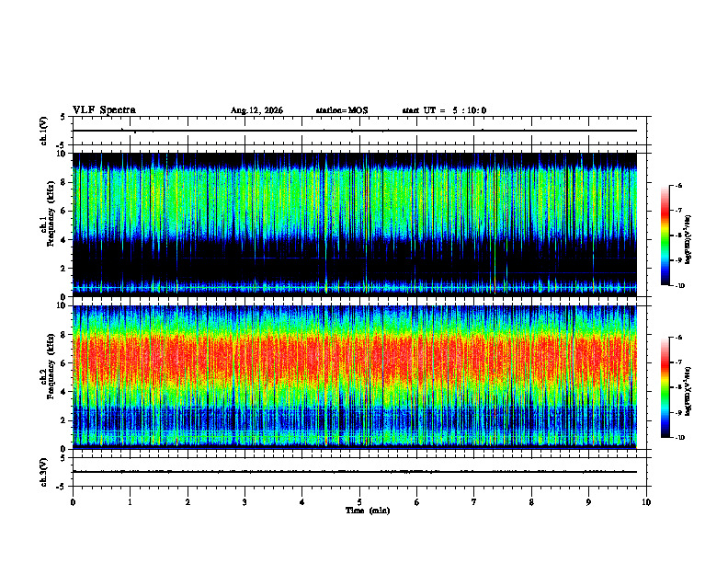Click time axis tick label "3"
The width and height of the screenshot is (728, 563).
point(245,502)
